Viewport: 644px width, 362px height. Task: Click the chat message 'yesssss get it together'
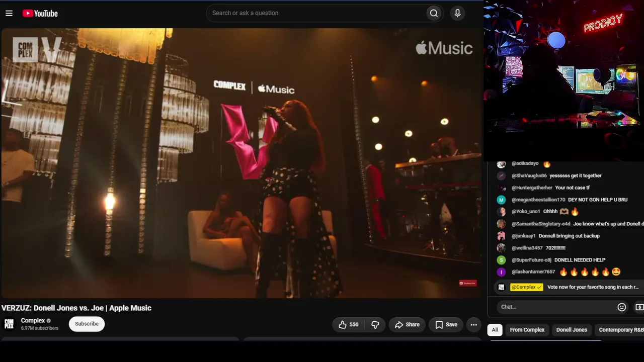(x=576, y=175)
